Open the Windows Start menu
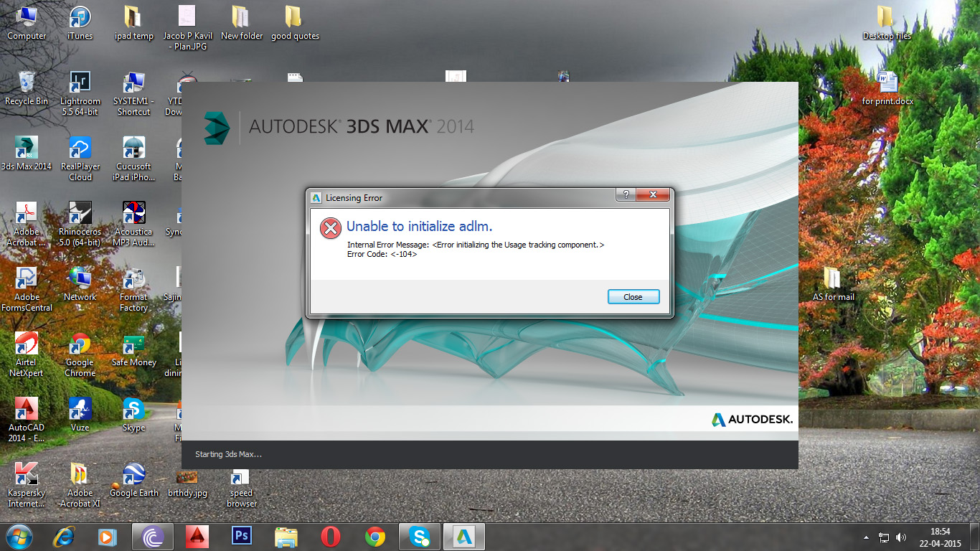Screen dimensions: 980x551 tap(19, 536)
